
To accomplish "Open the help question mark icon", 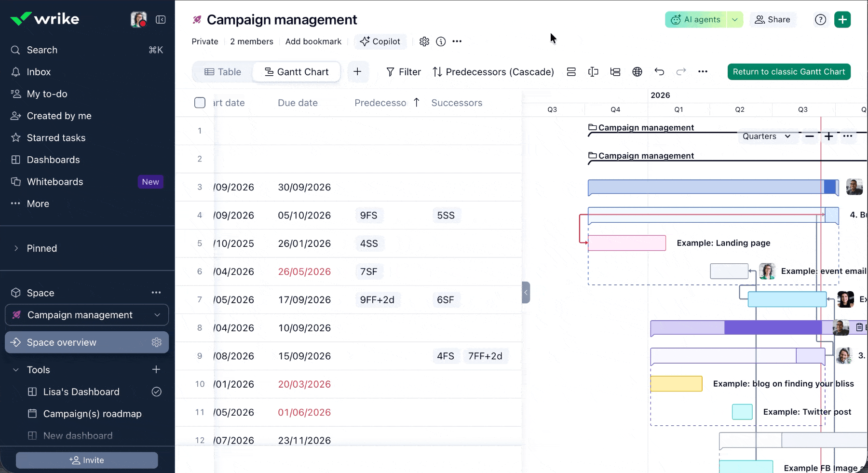I will [820, 20].
